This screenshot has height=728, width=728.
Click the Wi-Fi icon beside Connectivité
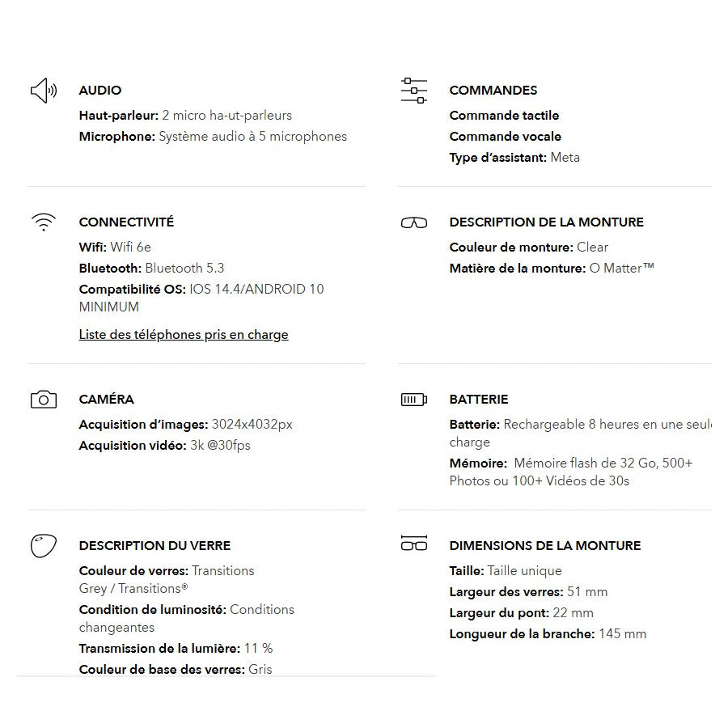coord(44,222)
